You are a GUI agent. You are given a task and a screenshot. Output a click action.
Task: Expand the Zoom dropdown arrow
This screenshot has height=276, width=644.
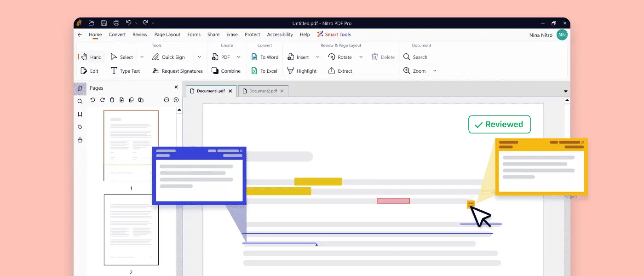pyautogui.click(x=435, y=71)
